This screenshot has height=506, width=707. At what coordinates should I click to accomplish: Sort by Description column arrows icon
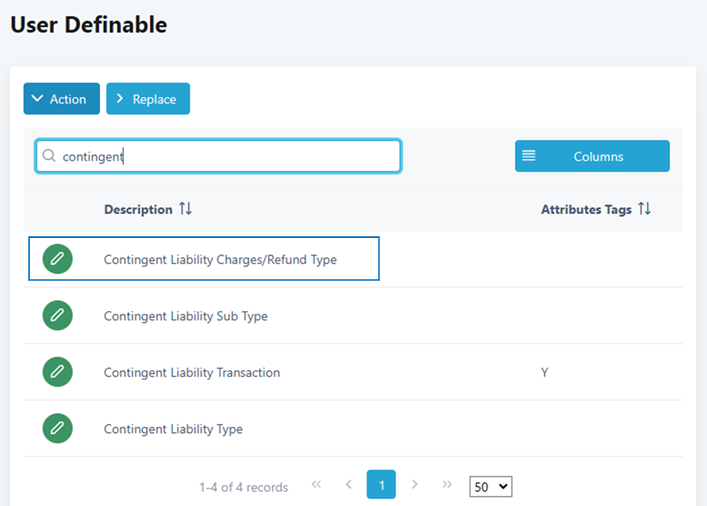coord(185,209)
